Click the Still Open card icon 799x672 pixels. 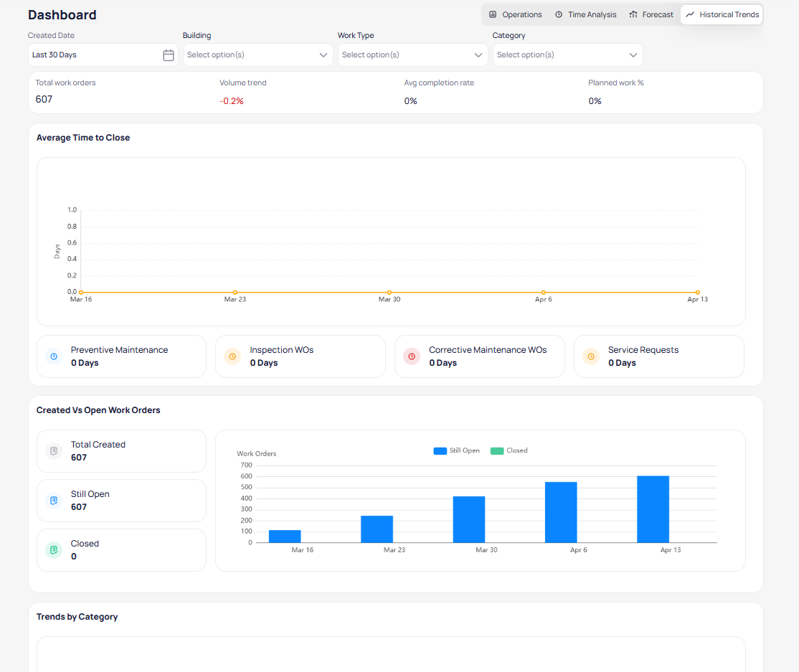point(54,501)
